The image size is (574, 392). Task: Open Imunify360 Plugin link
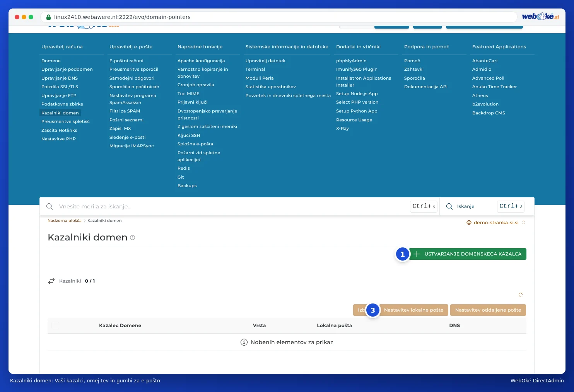(x=357, y=69)
